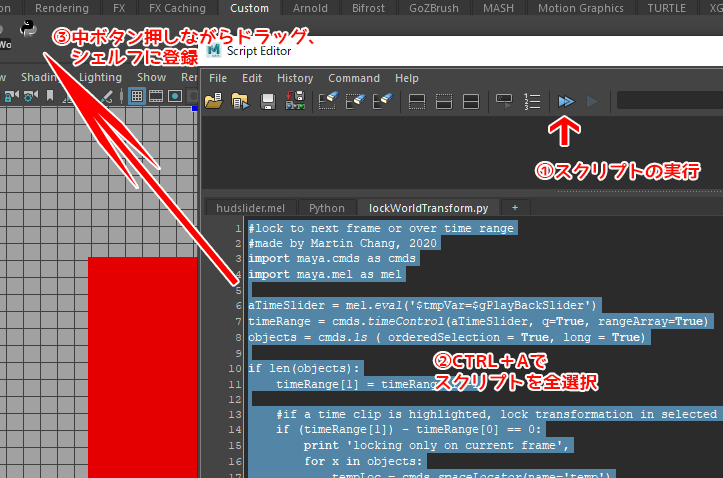Toggle line numbers in the script editor
This screenshot has width=723, height=478.
pyautogui.click(x=532, y=101)
